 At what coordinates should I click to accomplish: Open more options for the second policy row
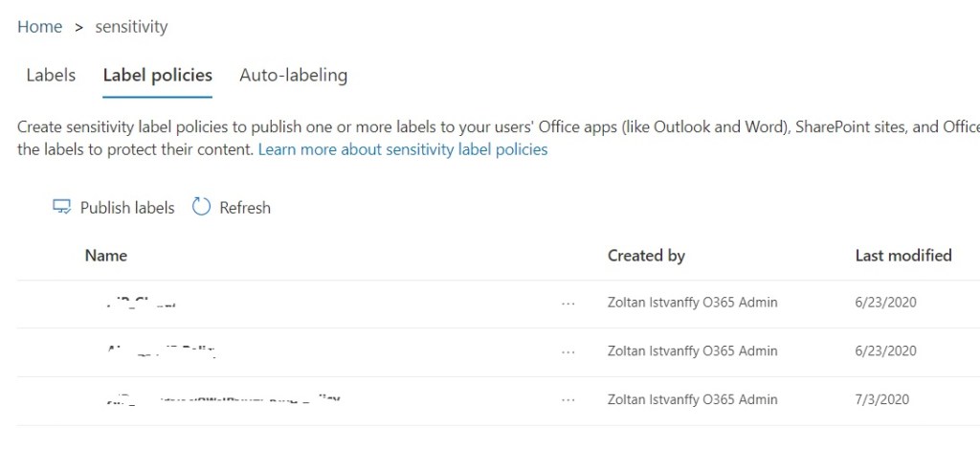568,351
